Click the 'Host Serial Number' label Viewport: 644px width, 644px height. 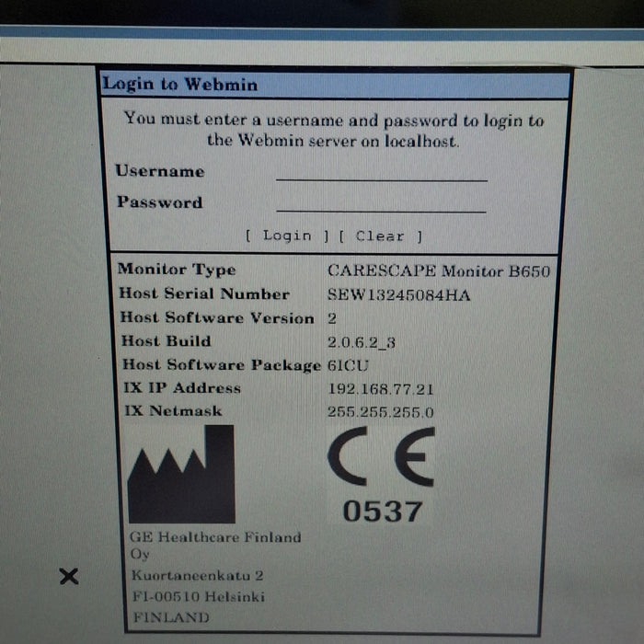[204, 293]
